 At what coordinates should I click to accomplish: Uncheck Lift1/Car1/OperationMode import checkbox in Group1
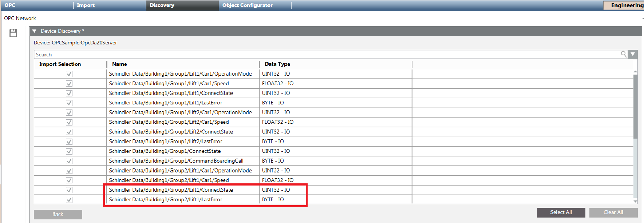pyautogui.click(x=69, y=74)
